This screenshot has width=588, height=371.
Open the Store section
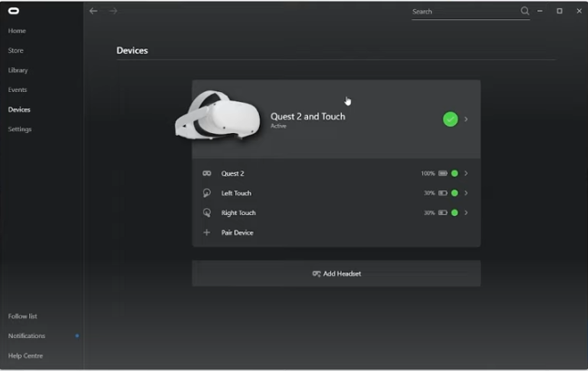pyautogui.click(x=15, y=50)
